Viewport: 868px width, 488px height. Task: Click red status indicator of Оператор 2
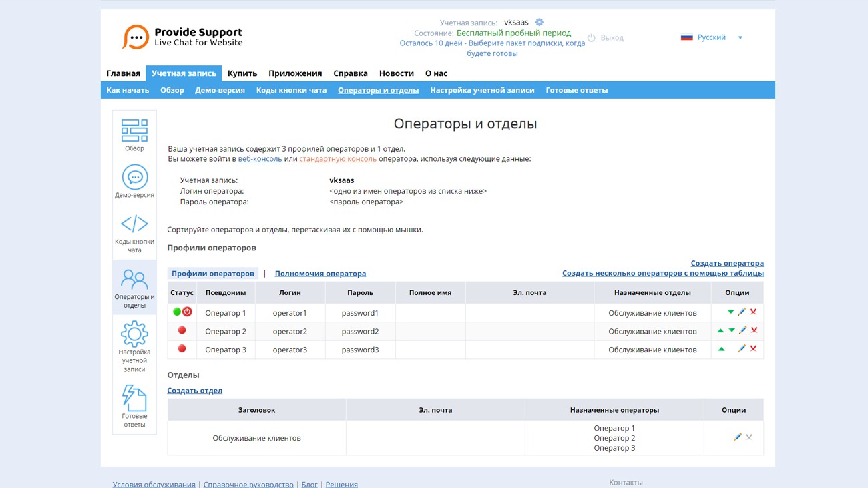pyautogui.click(x=182, y=331)
